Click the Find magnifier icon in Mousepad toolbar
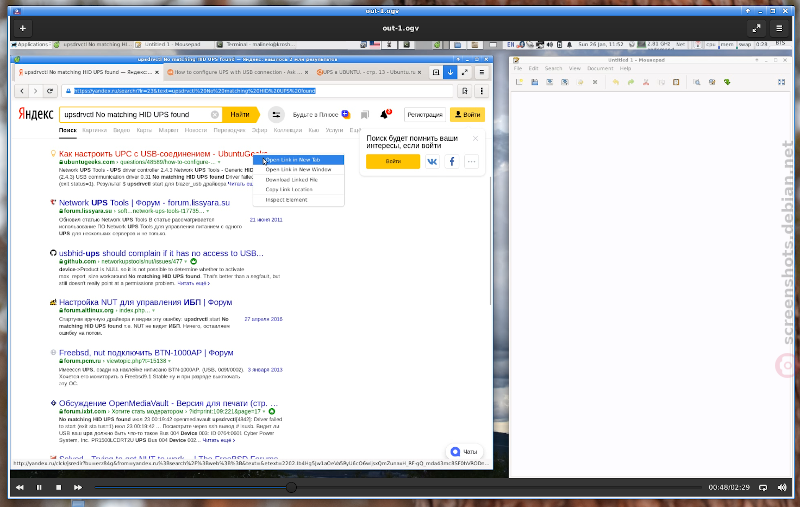Viewport: 800px width, 507px height. 696,82
